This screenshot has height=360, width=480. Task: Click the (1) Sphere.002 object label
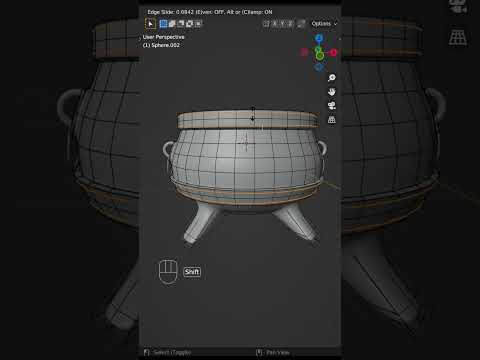click(161, 45)
